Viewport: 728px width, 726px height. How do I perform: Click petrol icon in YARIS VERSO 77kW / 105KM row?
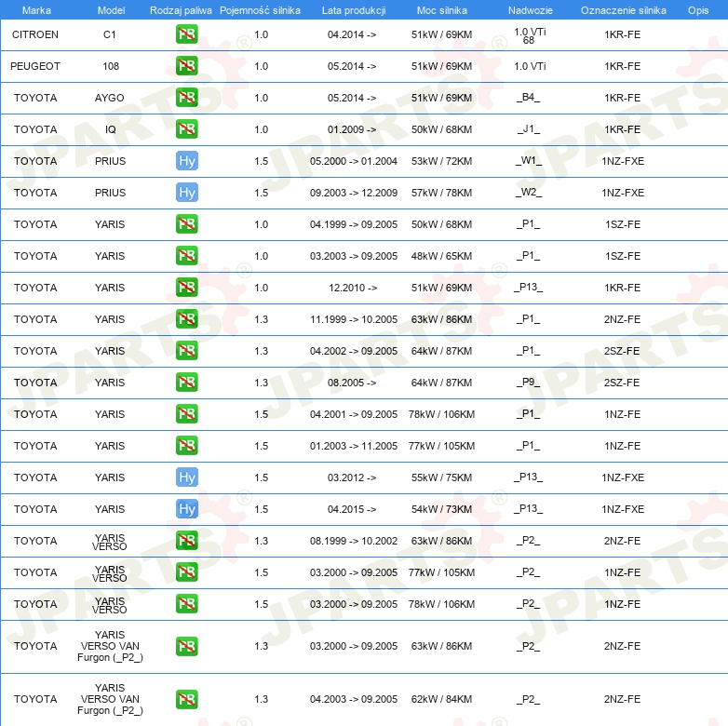186,571
